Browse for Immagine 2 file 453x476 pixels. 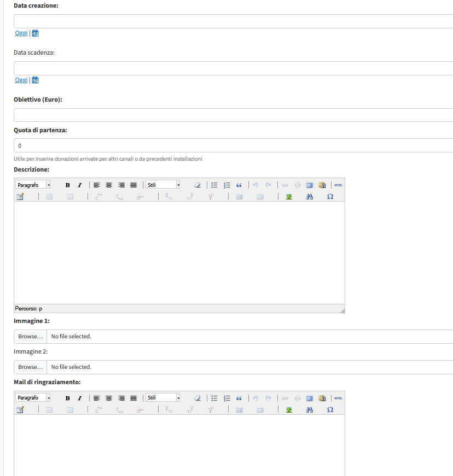pyautogui.click(x=31, y=367)
